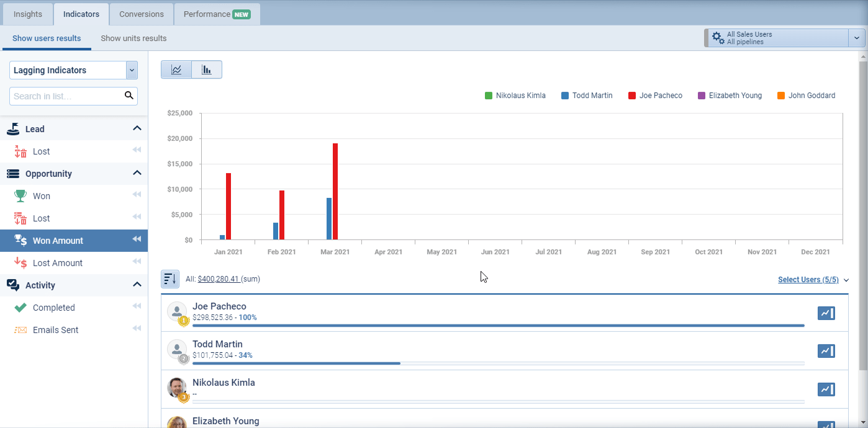
Task: Collapse the Lead section chevron
Action: [137, 128]
